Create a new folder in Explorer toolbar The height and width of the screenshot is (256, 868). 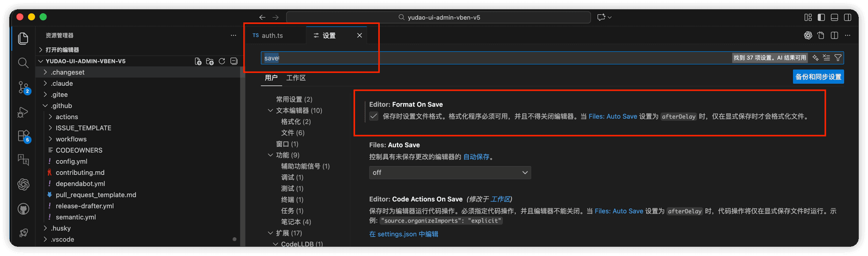click(x=210, y=61)
